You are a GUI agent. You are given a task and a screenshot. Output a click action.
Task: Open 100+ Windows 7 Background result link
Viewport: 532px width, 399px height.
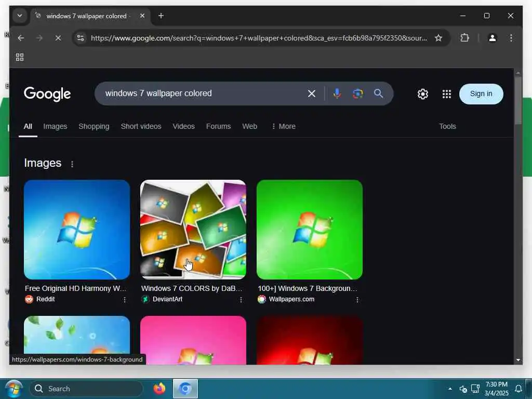pos(308,288)
